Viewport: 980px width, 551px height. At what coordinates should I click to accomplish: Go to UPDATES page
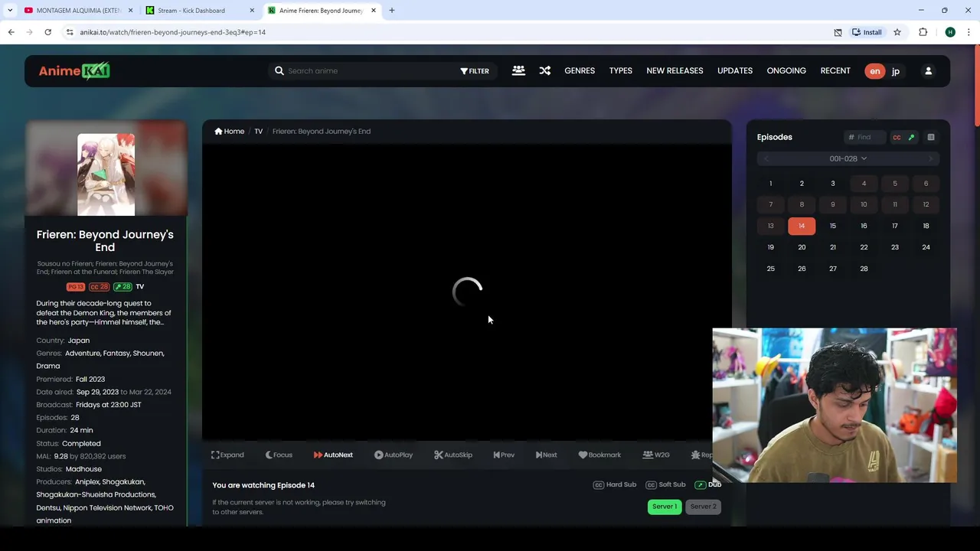(x=735, y=70)
